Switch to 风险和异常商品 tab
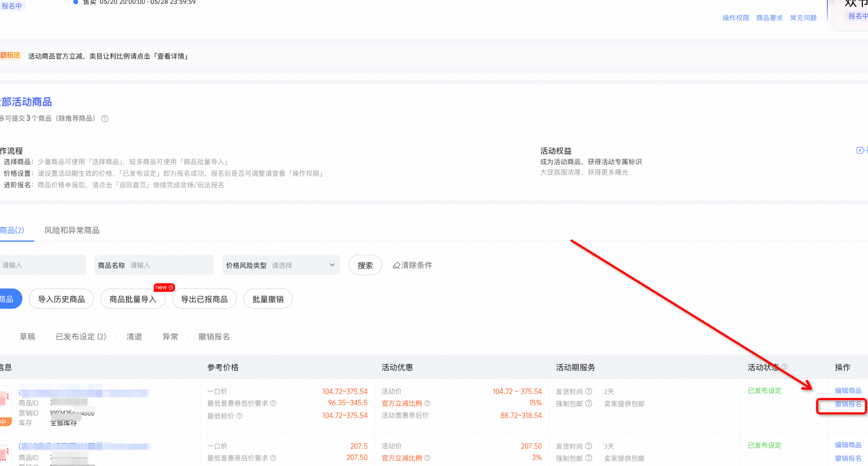This screenshot has height=466, width=868. coord(72,230)
